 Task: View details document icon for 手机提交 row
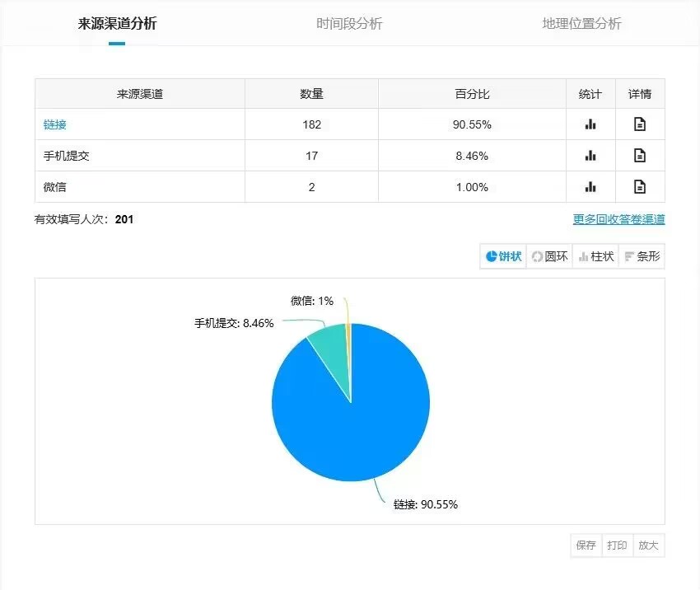click(x=640, y=156)
